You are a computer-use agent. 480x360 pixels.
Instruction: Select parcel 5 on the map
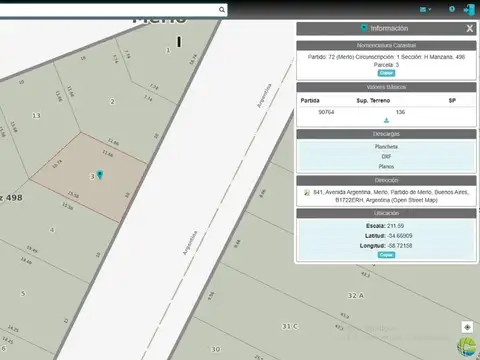click(x=23, y=294)
